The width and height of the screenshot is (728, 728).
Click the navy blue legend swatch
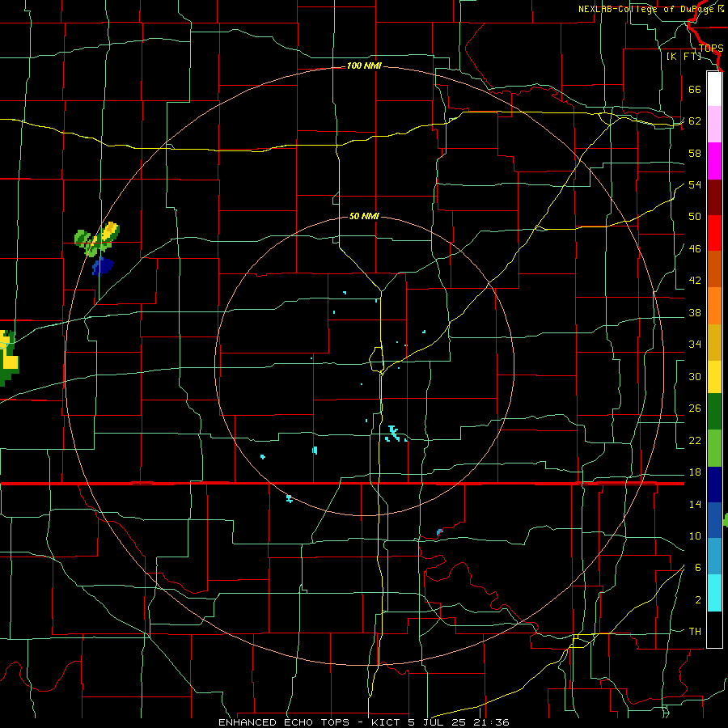[x=714, y=485]
